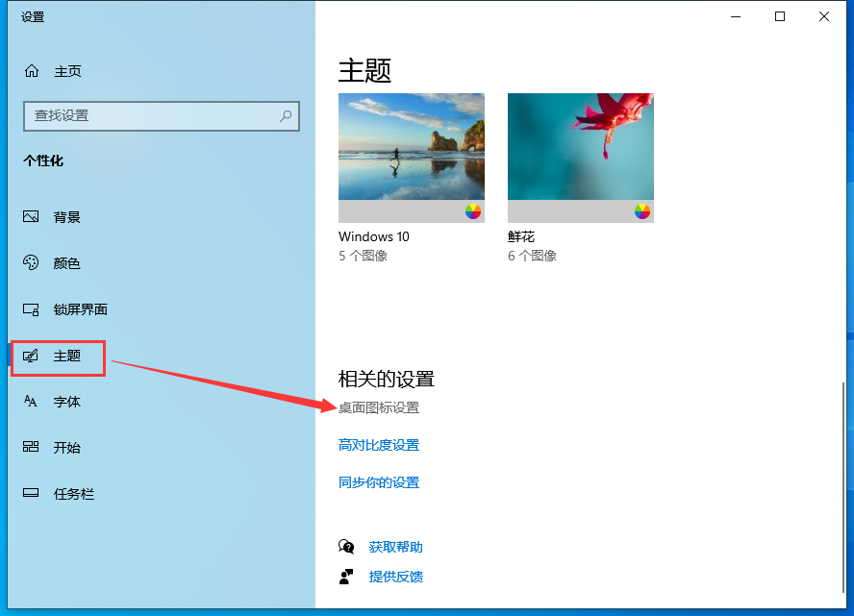
Task: Maximize the 设置 window
Action: pos(780,17)
